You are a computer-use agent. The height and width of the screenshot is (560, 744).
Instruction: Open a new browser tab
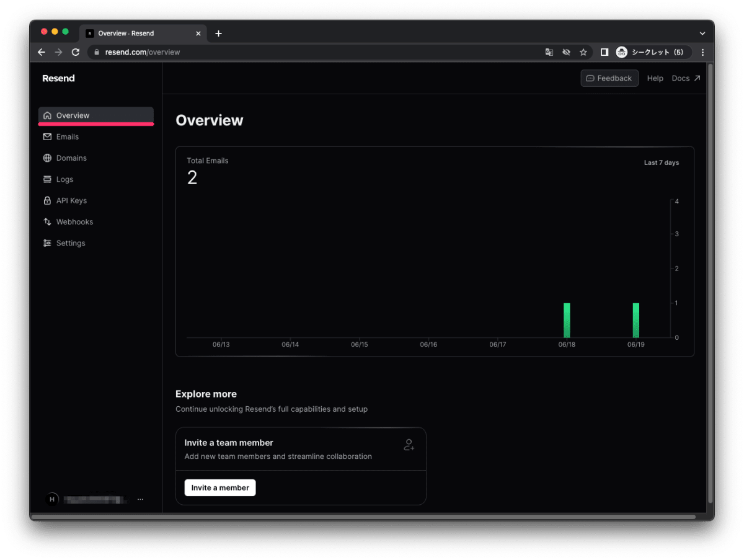pos(218,33)
